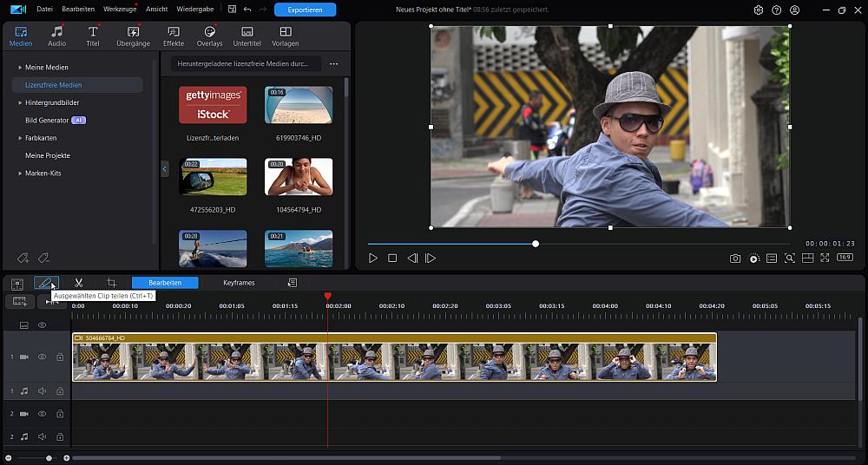
Task: Expand the Meine Medien tree item
Action: pyautogui.click(x=20, y=68)
